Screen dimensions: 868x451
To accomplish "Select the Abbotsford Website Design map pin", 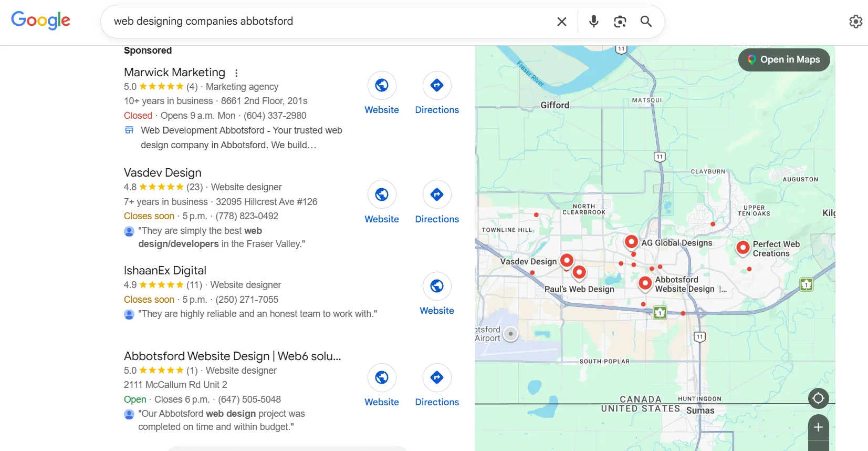I will [645, 283].
